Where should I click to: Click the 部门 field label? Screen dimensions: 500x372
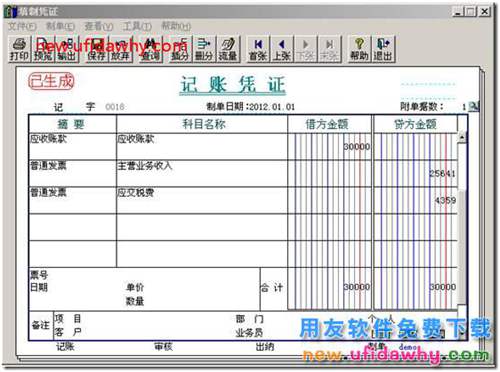point(250,319)
